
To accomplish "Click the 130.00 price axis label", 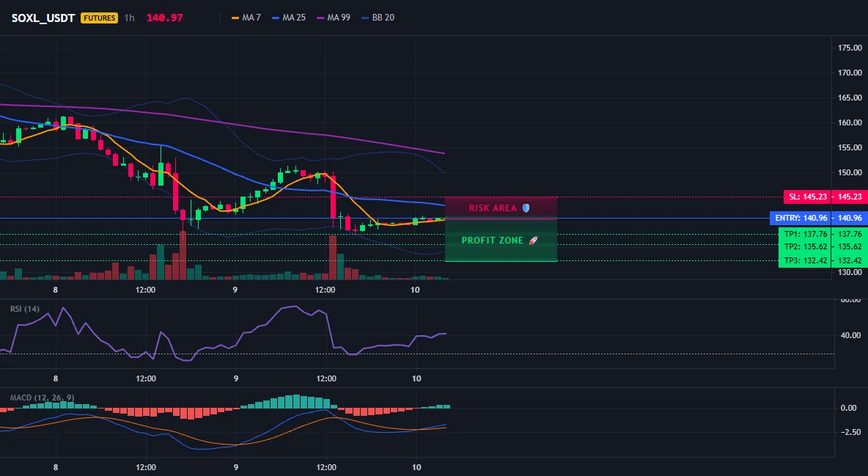I will [850, 272].
